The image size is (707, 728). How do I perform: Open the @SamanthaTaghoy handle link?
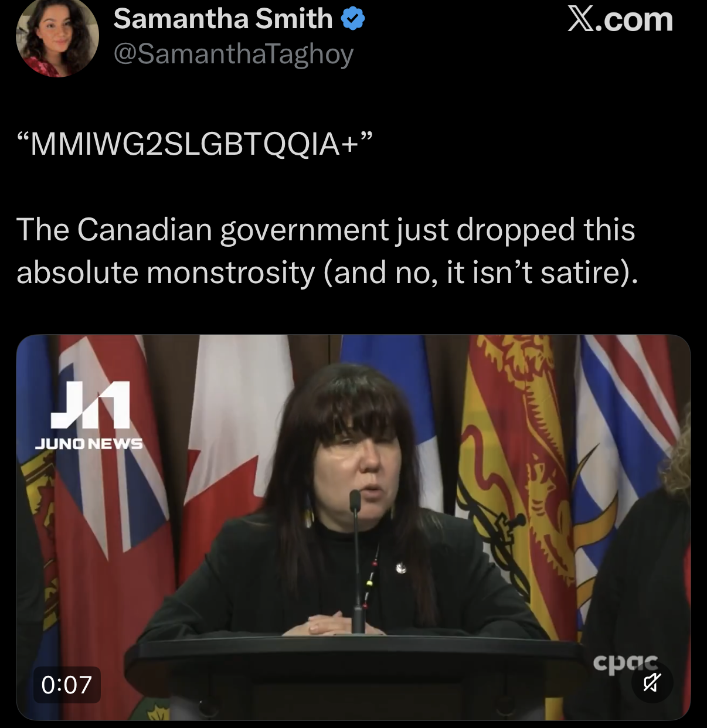[x=233, y=54]
